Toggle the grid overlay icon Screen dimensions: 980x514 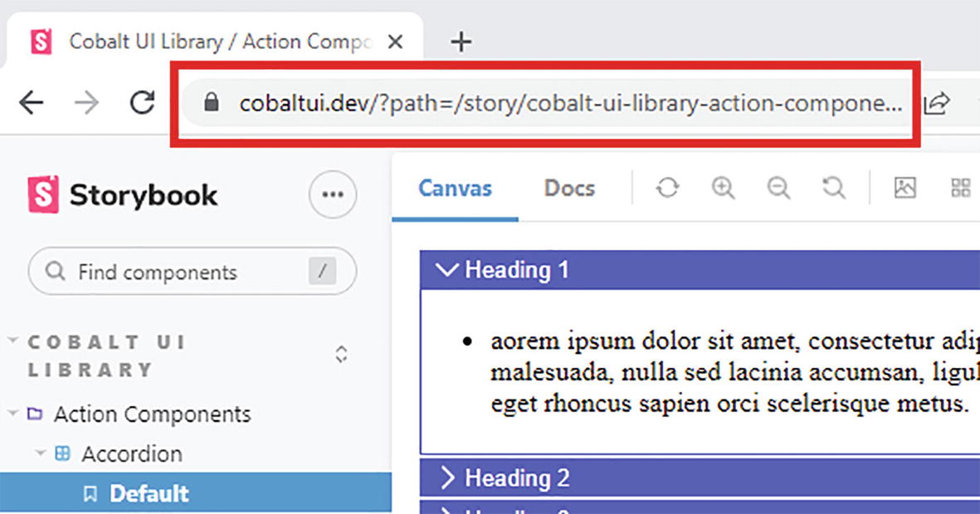coord(960,188)
